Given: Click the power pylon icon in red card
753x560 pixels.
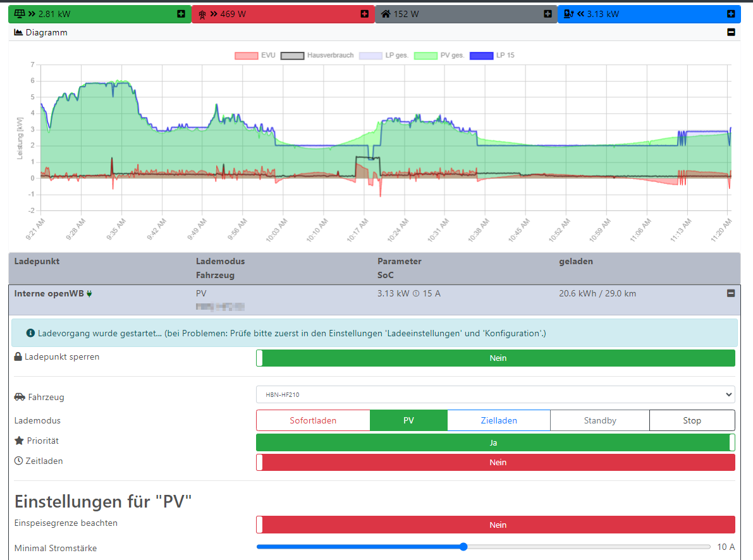Looking at the screenshot, I should 202,14.
